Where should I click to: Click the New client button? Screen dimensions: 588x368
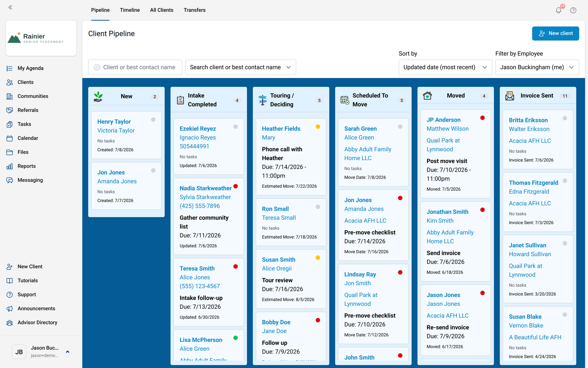pos(556,33)
